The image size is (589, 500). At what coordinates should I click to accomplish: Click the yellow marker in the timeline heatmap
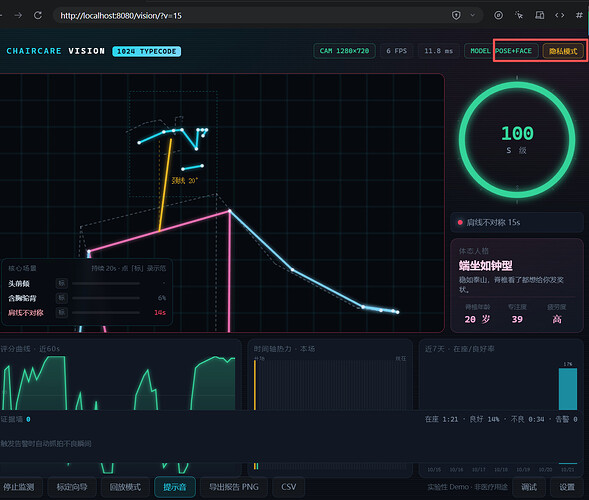tap(255, 385)
